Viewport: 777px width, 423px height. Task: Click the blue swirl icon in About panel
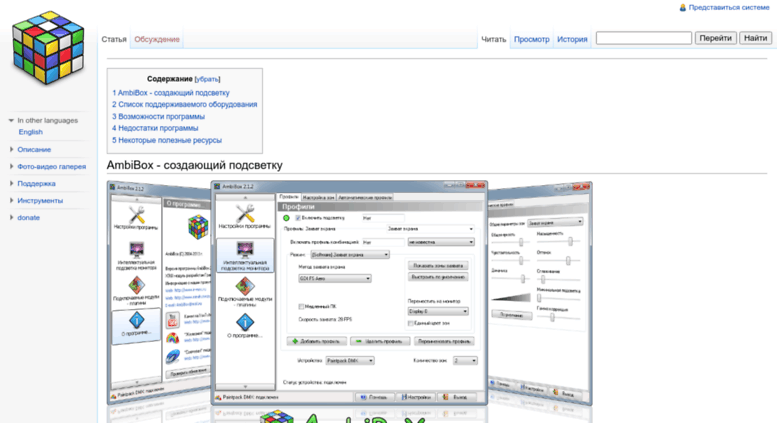172,356
